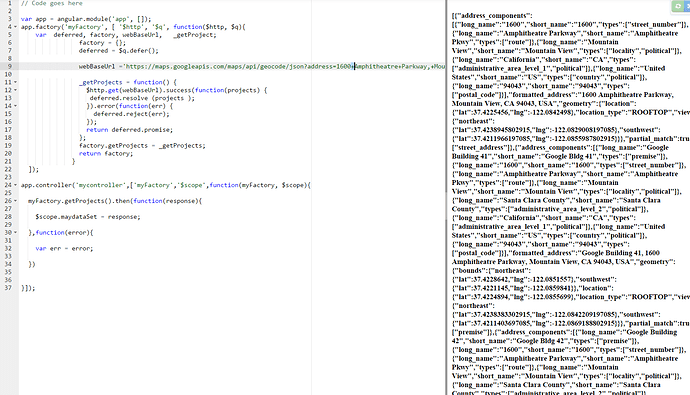Screen dimensions: 690x395
Task: Click 'var deferred, factory, webBaseUrl' declaration line
Action: pyautogui.click(x=126, y=35)
